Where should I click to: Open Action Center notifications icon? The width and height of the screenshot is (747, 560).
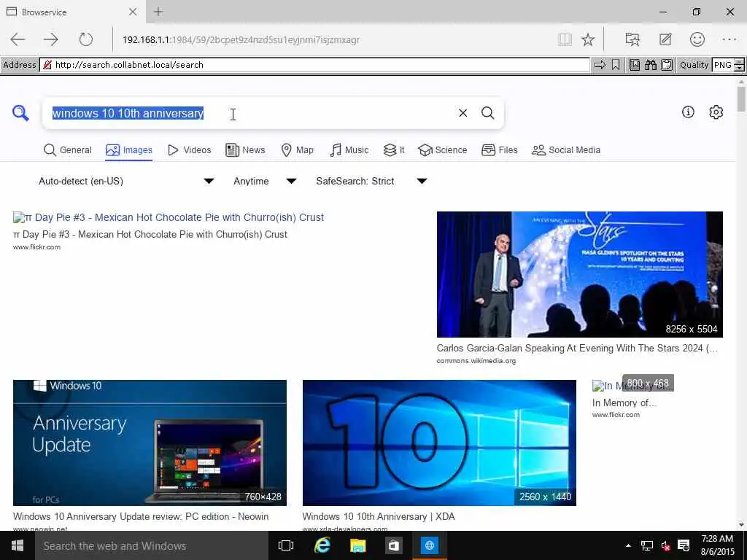684,545
